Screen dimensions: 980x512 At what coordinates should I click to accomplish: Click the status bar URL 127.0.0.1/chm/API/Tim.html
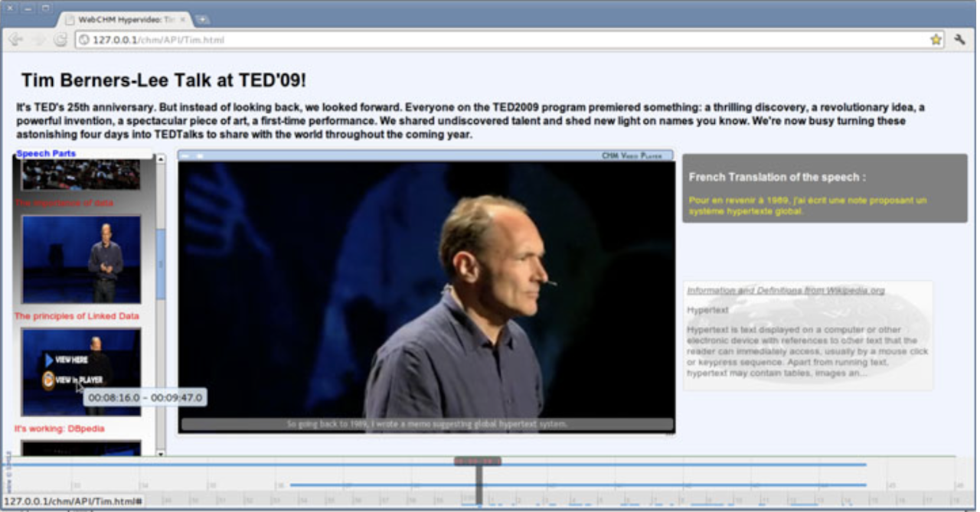[72, 501]
